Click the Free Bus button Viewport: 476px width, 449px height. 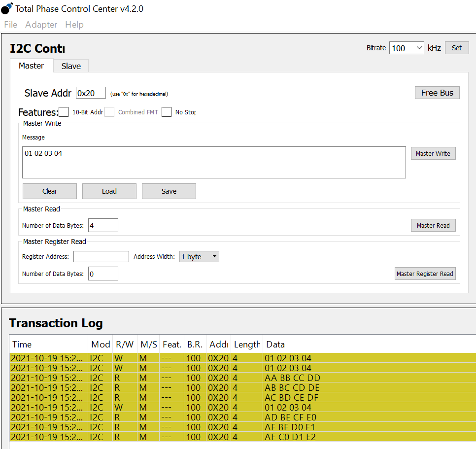(x=437, y=93)
